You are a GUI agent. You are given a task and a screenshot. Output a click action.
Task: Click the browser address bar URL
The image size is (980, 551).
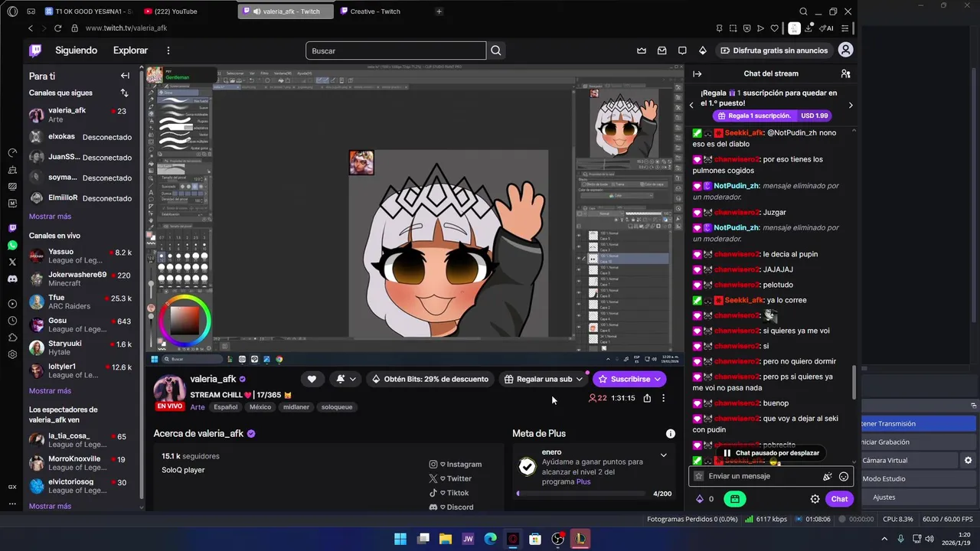(126, 28)
